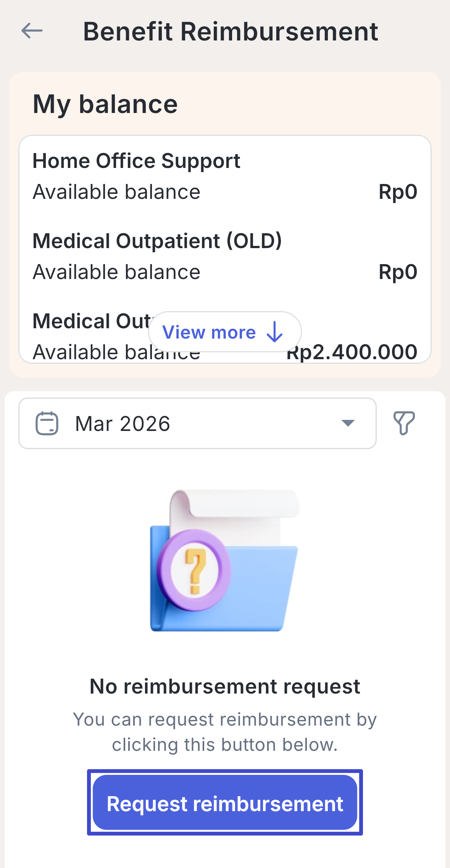Select the Home Office Support benefit
The width and height of the screenshot is (450, 868).
pos(136,161)
